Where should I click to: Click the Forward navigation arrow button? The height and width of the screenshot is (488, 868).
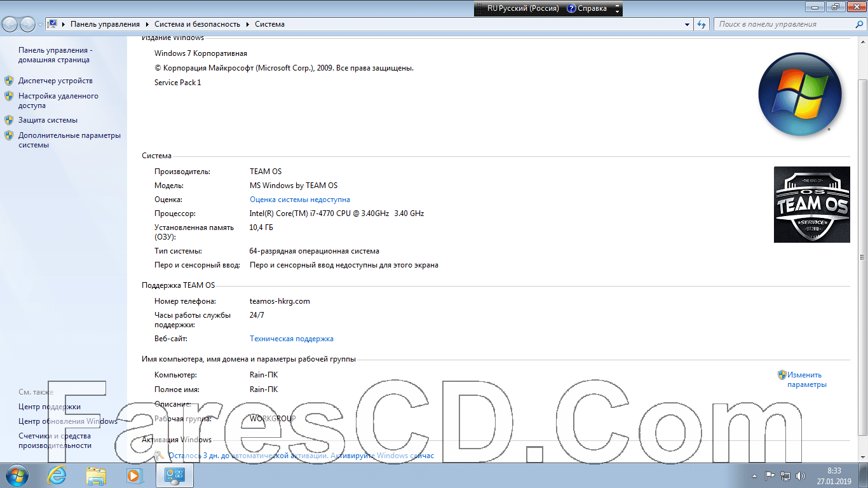(x=27, y=24)
